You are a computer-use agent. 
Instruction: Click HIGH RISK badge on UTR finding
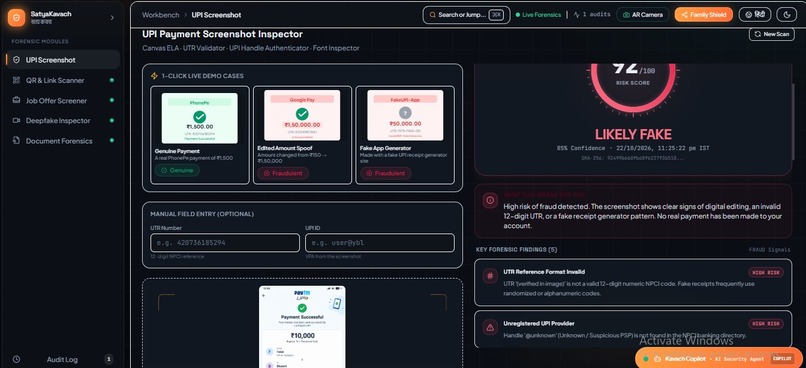pos(766,272)
